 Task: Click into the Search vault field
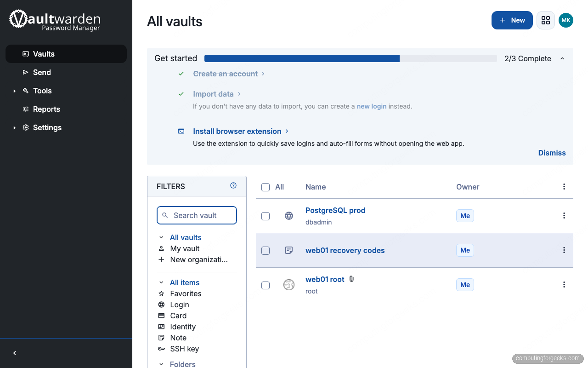(197, 215)
